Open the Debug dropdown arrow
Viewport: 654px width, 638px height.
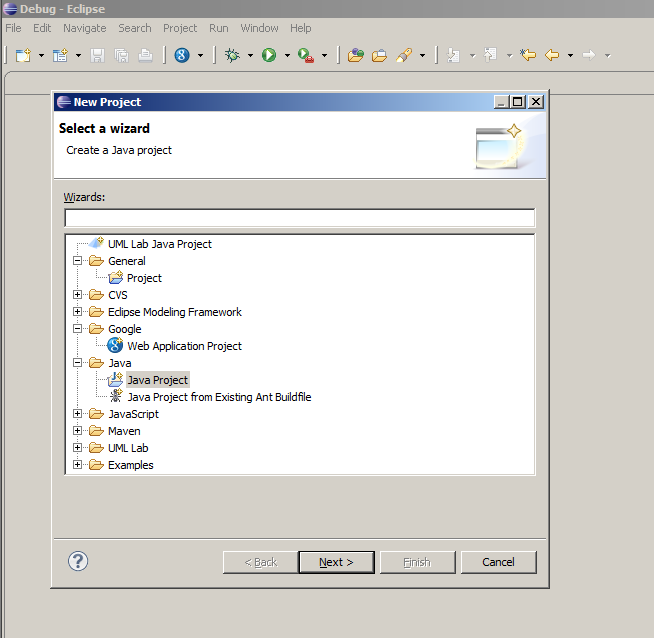tap(250, 55)
